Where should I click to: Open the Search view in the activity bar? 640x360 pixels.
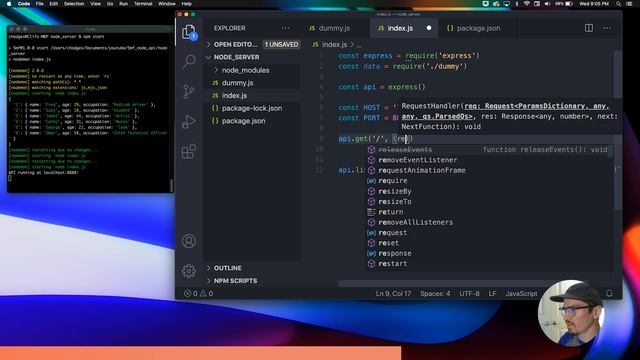click(189, 61)
